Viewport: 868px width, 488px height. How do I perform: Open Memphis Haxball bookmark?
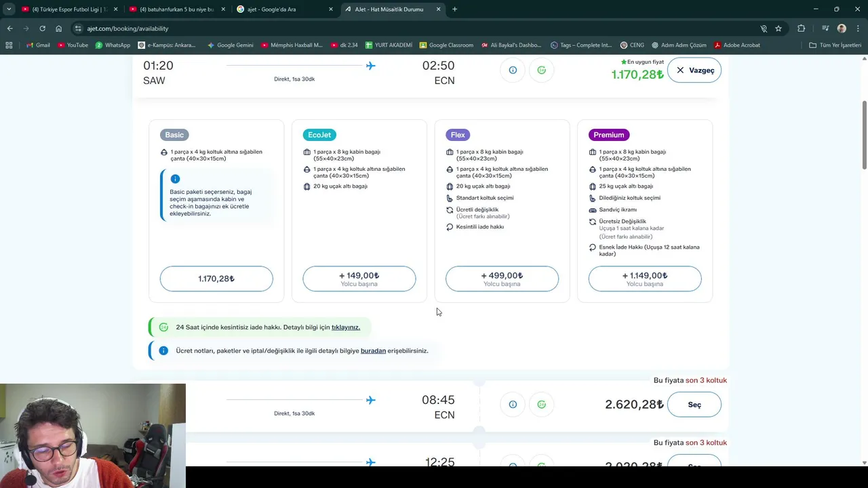292,45
